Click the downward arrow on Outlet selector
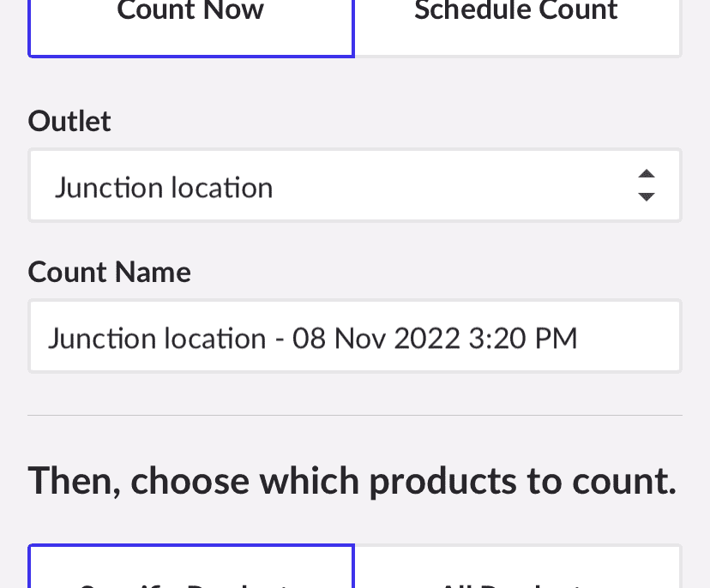The image size is (710, 588). click(x=647, y=196)
